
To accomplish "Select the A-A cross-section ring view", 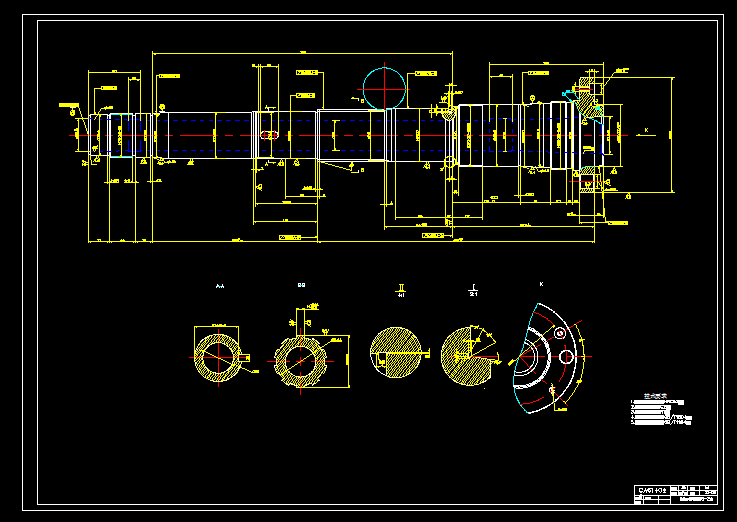I will tap(218, 358).
